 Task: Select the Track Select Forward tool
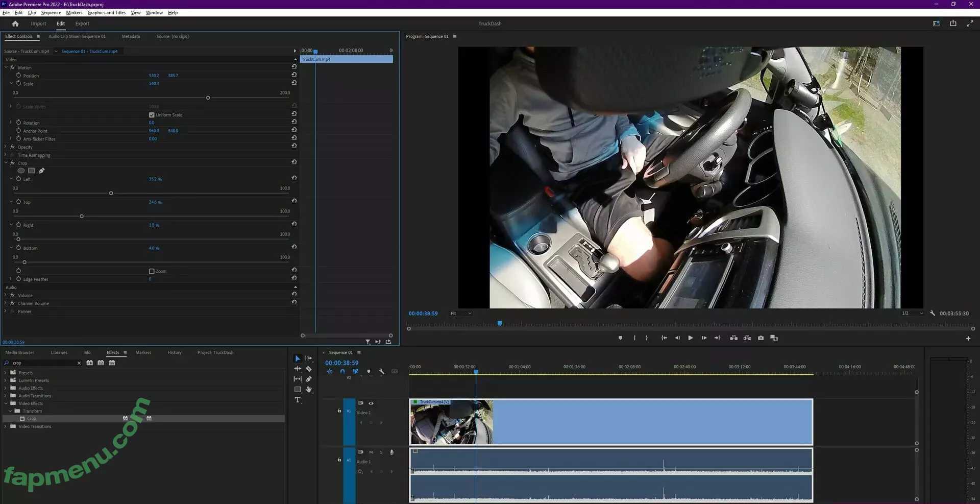pos(309,358)
